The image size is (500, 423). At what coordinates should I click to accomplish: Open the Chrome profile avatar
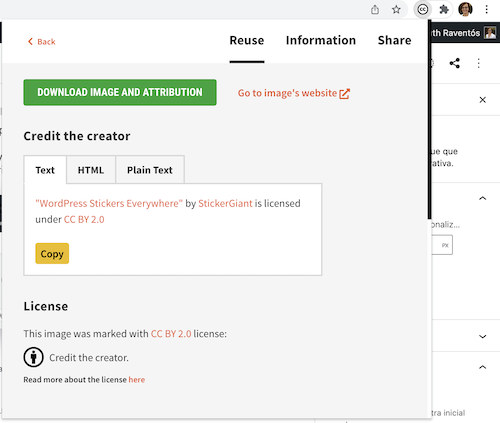[x=465, y=9]
